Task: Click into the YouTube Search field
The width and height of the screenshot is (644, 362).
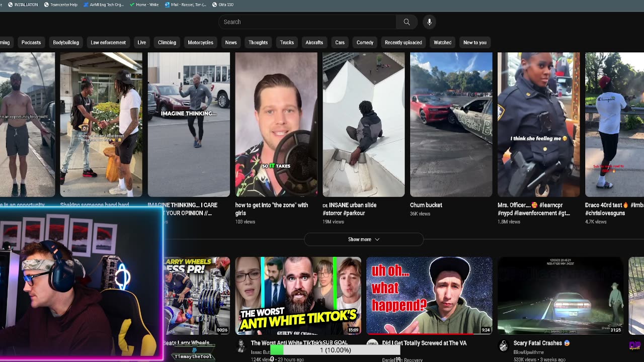Action: click(x=307, y=22)
